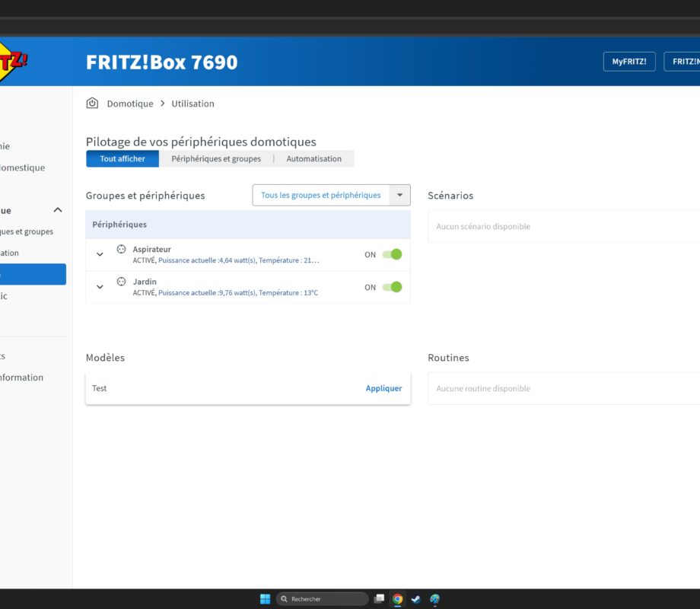Open Task View from the taskbar
This screenshot has height=609, width=700.
tap(379, 599)
